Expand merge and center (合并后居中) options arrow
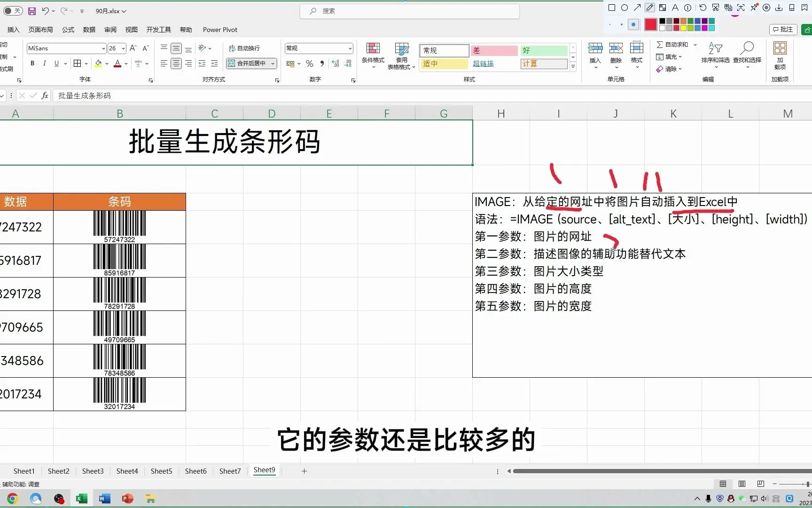This screenshot has width=812, height=508. 273,63
